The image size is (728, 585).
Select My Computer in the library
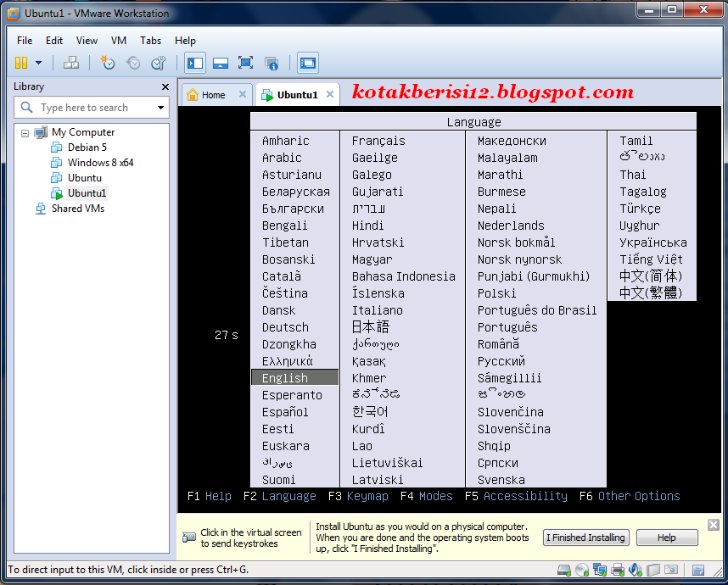(82, 132)
